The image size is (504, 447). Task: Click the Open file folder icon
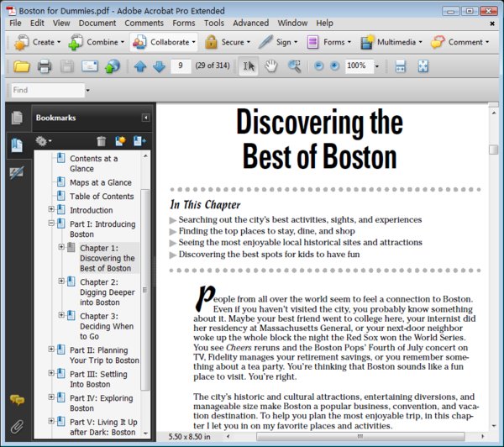tap(22, 66)
